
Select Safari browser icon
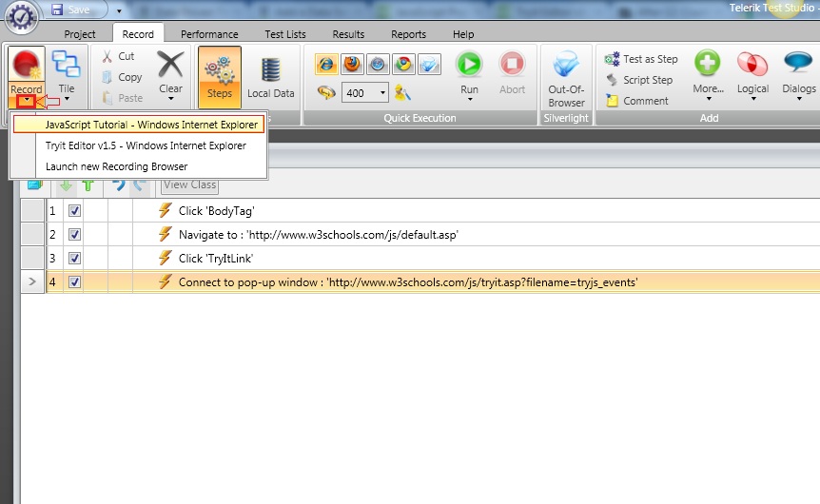pyautogui.click(x=378, y=65)
